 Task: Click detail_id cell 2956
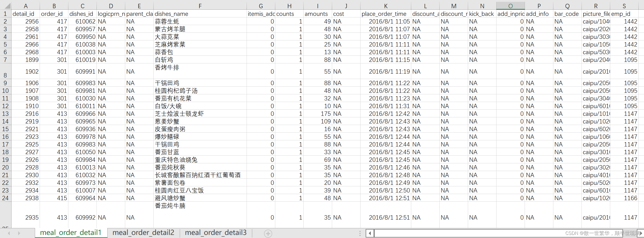26,21
